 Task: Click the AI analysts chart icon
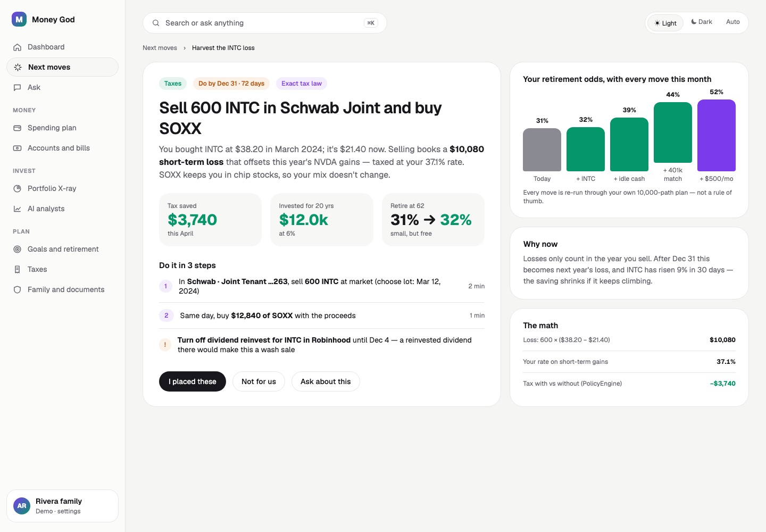tap(17, 209)
